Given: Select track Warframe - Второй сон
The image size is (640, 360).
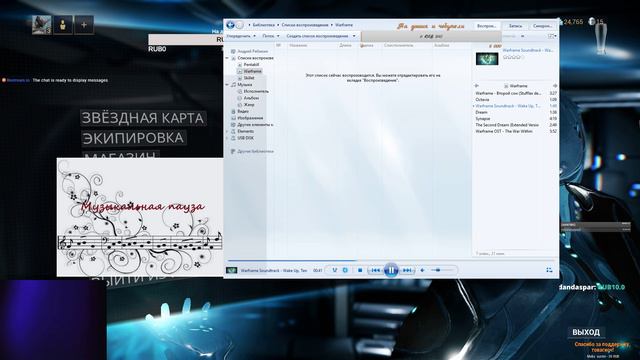Looking at the screenshot, I should tap(516, 93).
